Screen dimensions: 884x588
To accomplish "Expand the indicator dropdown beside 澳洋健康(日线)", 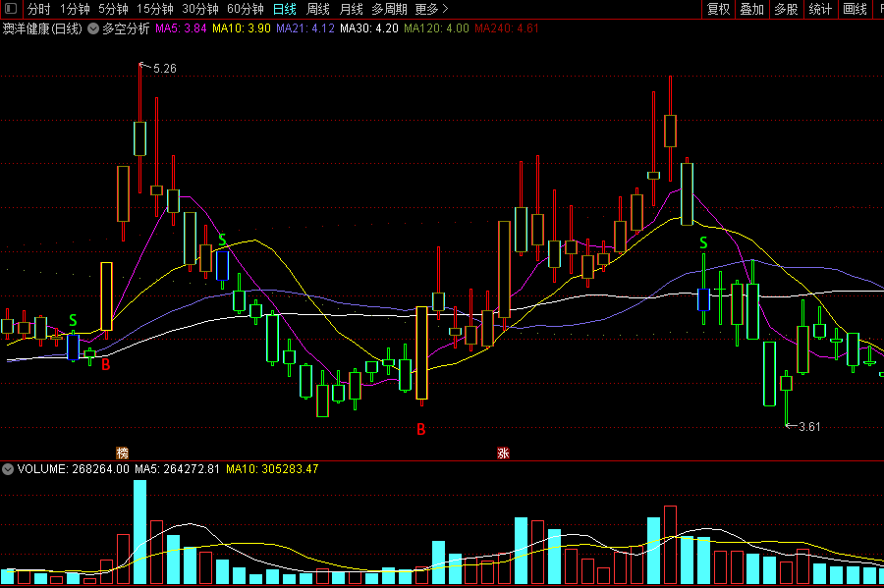I will pos(93,28).
